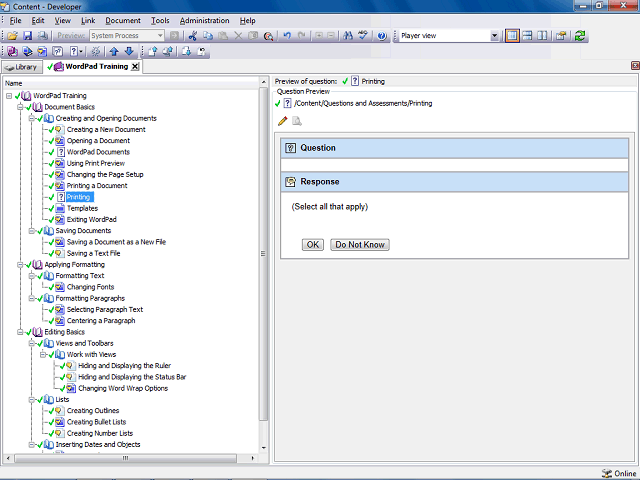The width and height of the screenshot is (640, 480).
Task: Collapse the Saving Documents section
Action: pos(31,231)
